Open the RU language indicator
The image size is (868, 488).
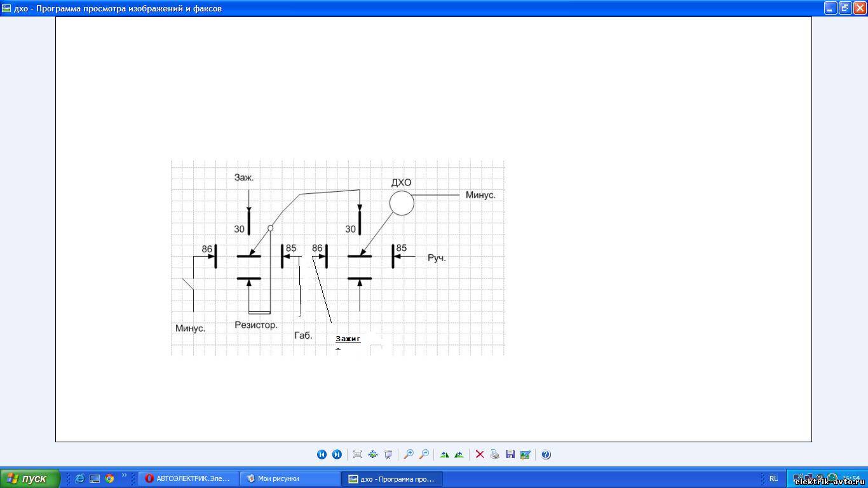(x=773, y=478)
